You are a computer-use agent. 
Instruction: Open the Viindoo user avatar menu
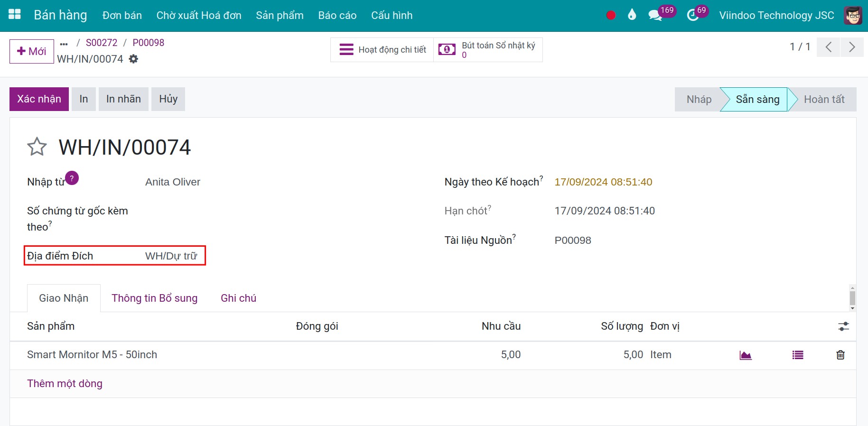(x=853, y=15)
